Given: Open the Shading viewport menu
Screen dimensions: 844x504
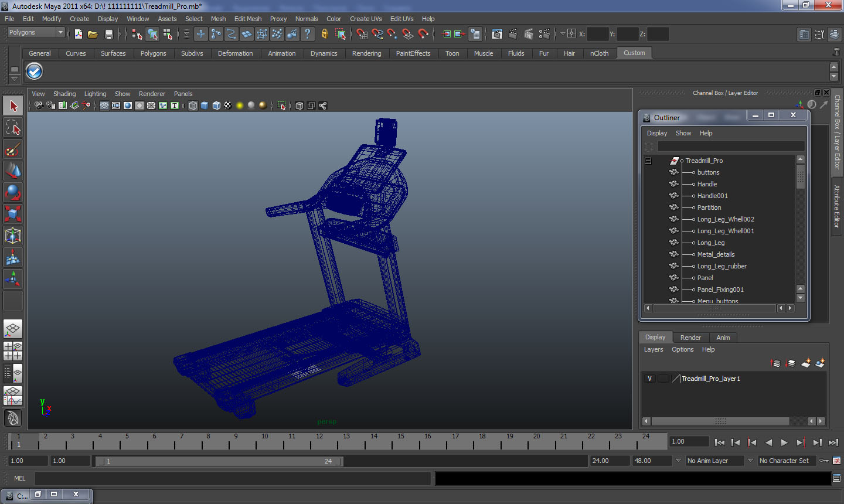Looking at the screenshot, I should pos(64,94).
